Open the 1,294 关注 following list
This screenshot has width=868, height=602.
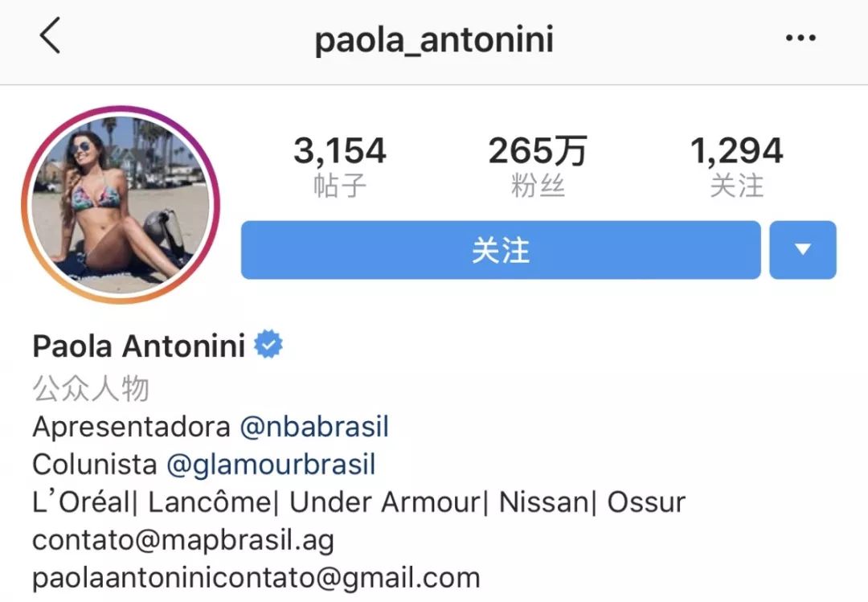tap(737, 166)
